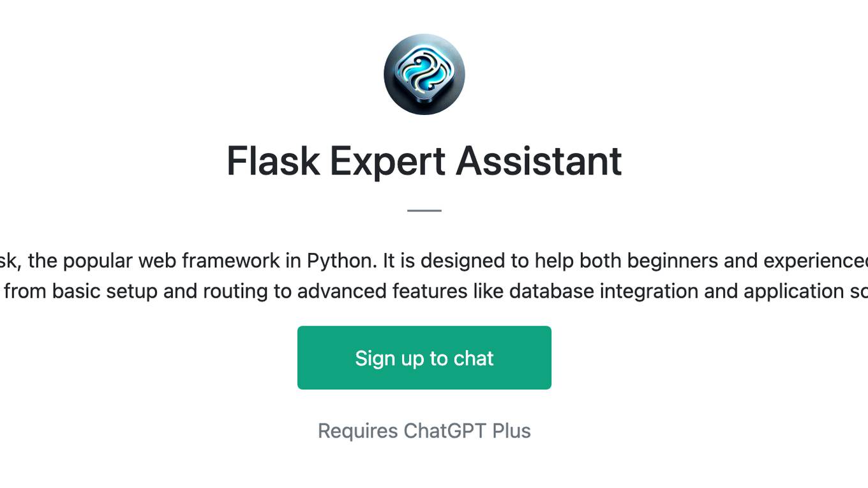Click the Requires ChatGPT Plus note
This screenshot has height=488, width=868.
point(424,431)
